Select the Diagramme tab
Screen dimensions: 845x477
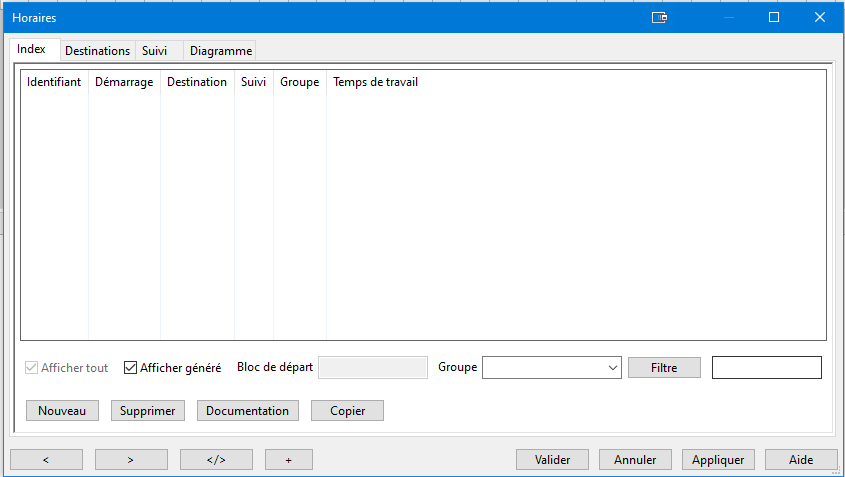pyautogui.click(x=220, y=51)
